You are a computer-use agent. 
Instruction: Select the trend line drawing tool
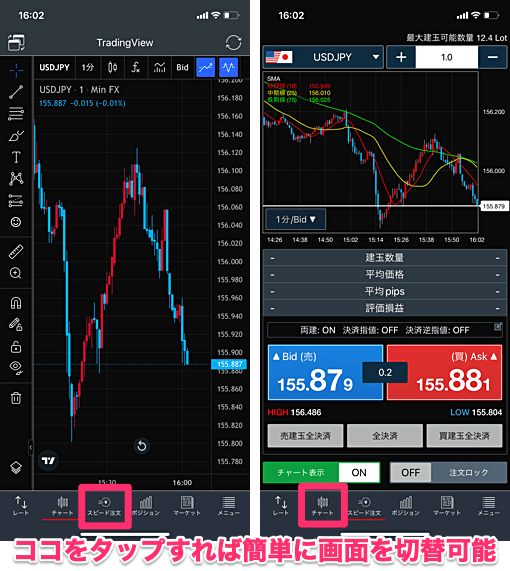(16, 92)
